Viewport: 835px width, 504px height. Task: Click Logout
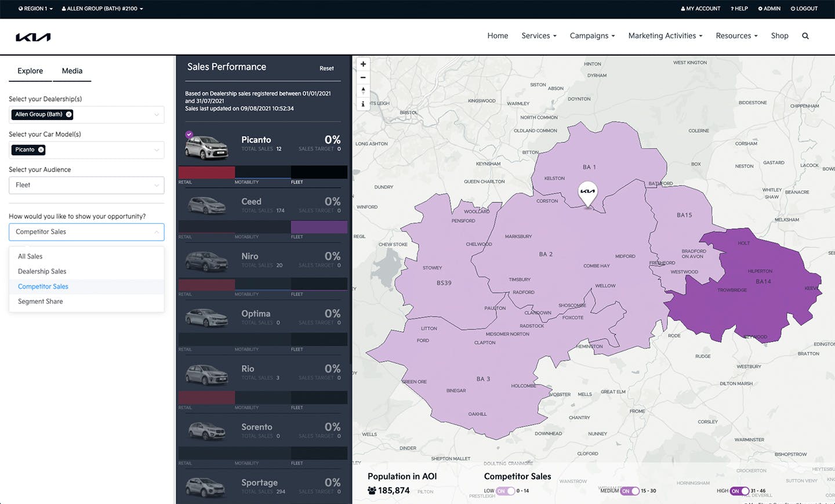tap(804, 9)
